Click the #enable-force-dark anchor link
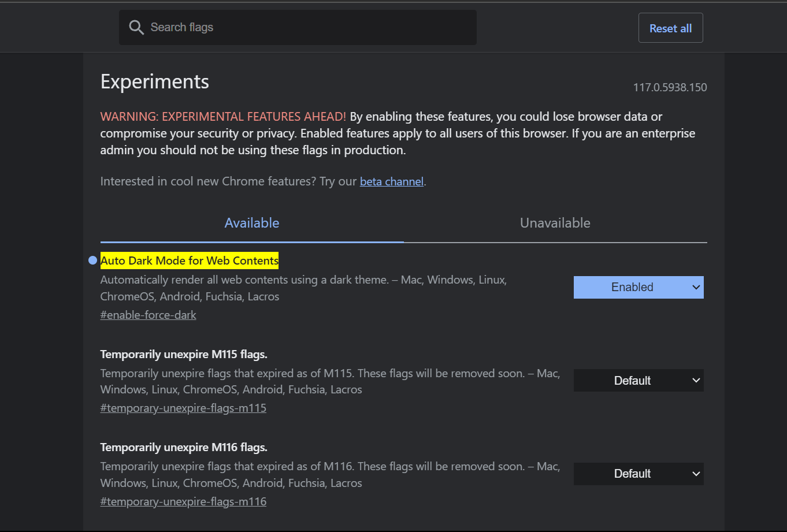 tap(148, 315)
